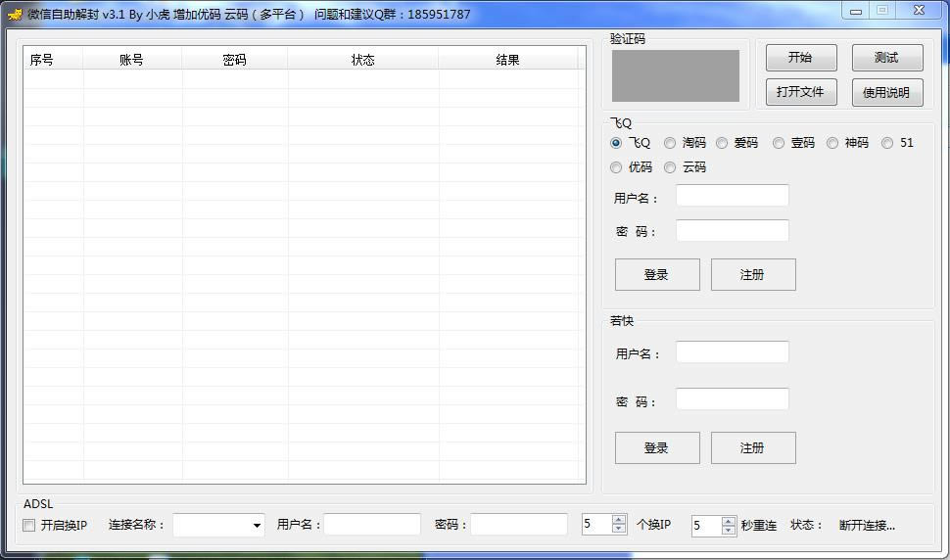Close the 微信自助解封 window
950x560 pixels.
[919, 11]
